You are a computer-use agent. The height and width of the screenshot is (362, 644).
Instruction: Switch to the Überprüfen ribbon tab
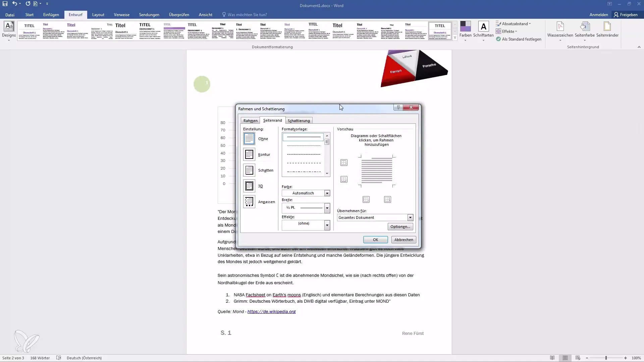[179, 15]
